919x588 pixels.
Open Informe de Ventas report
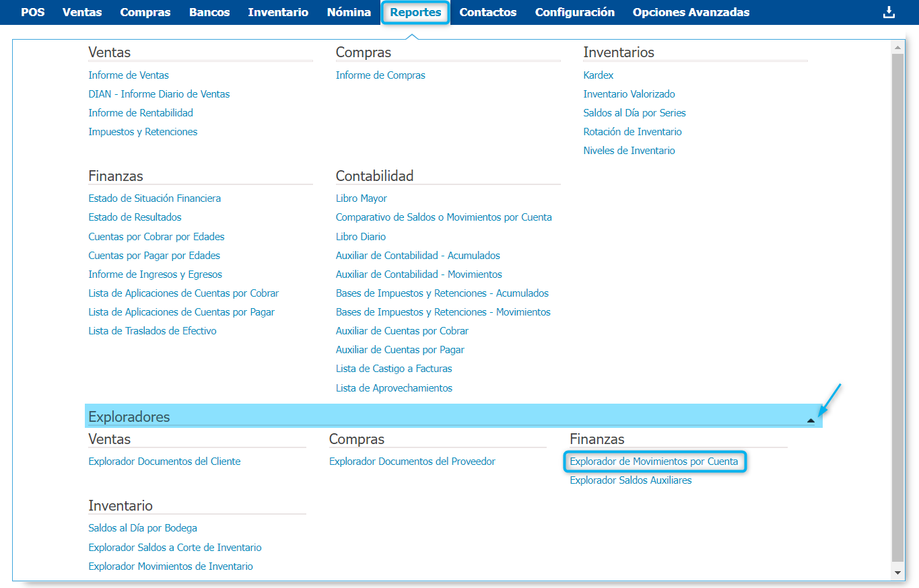129,75
